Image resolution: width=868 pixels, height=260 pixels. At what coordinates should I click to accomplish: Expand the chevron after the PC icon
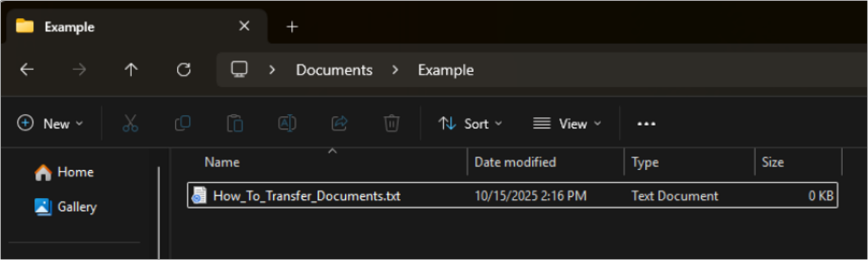coord(272,70)
